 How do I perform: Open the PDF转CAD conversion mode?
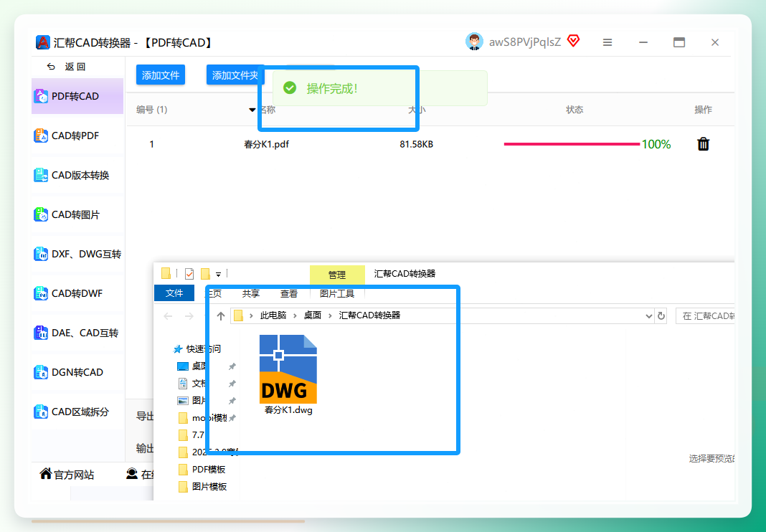(77, 96)
